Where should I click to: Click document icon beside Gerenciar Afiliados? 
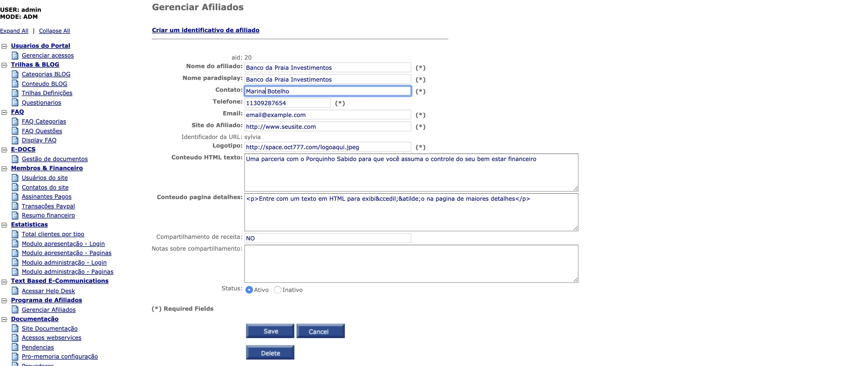[x=15, y=309]
